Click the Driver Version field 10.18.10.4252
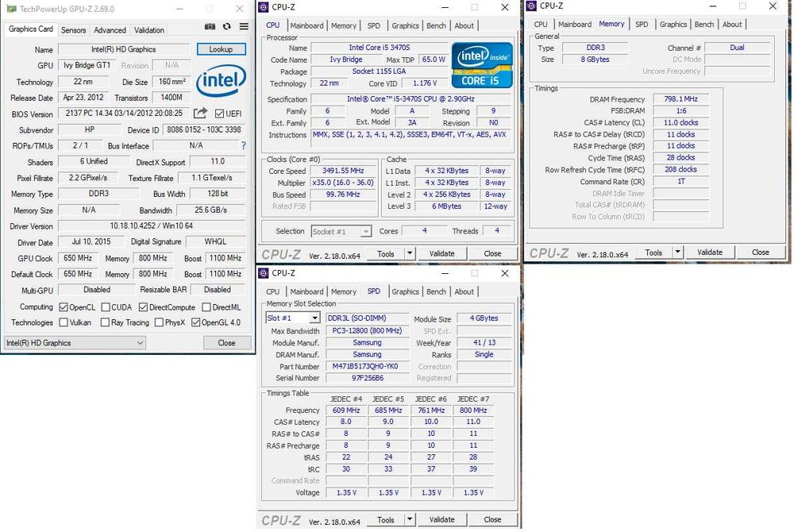Screen dimensions: 794x532 (x=152, y=226)
